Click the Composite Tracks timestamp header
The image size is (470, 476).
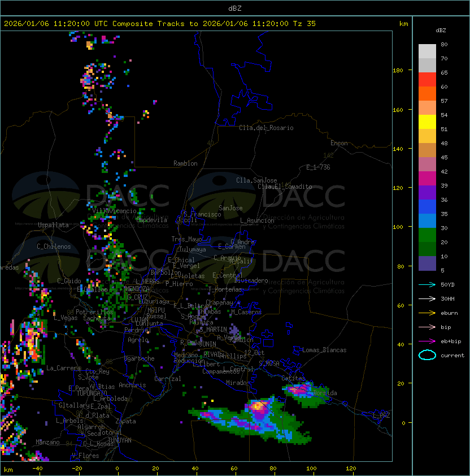160,24
